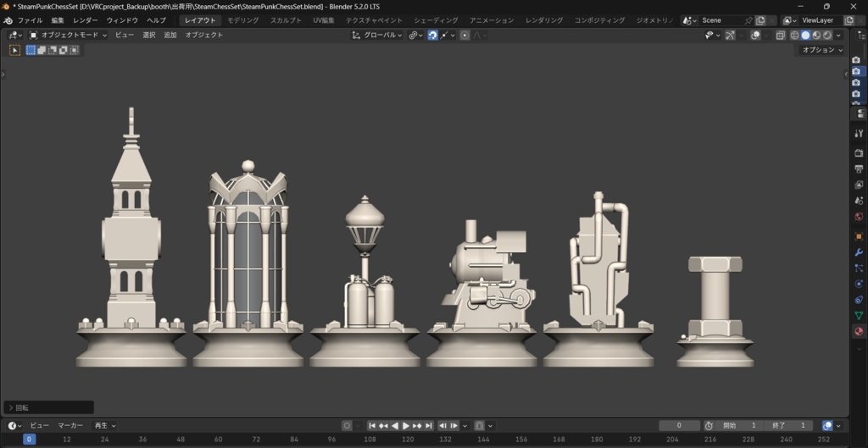The image size is (868, 448).
Task: Click the ViewLayer name field
Action: click(x=821, y=20)
